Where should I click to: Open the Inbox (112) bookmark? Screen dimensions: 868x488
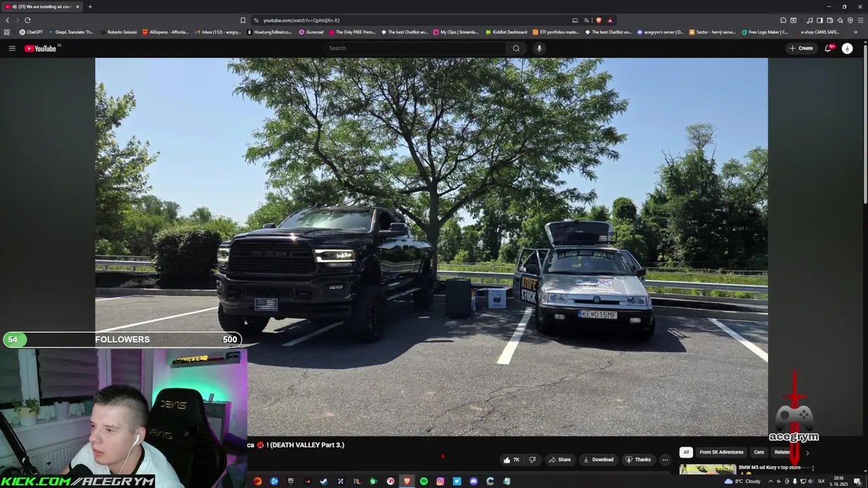click(218, 32)
